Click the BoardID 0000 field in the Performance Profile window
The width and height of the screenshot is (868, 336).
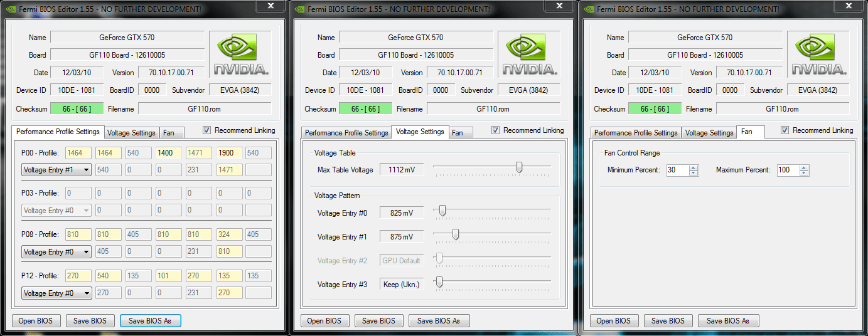(152, 90)
